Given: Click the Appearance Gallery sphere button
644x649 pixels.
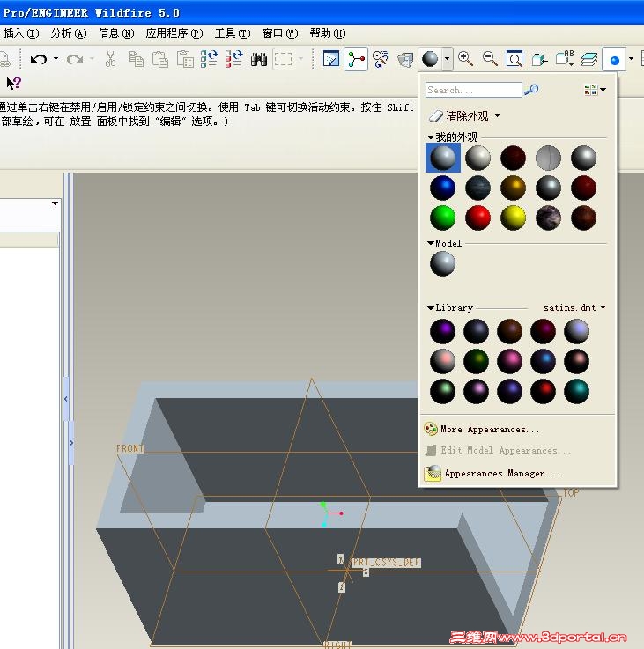Looking at the screenshot, I should (430, 59).
